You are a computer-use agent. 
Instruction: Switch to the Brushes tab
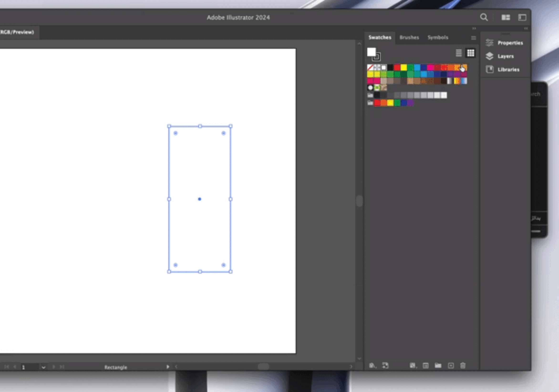point(409,37)
